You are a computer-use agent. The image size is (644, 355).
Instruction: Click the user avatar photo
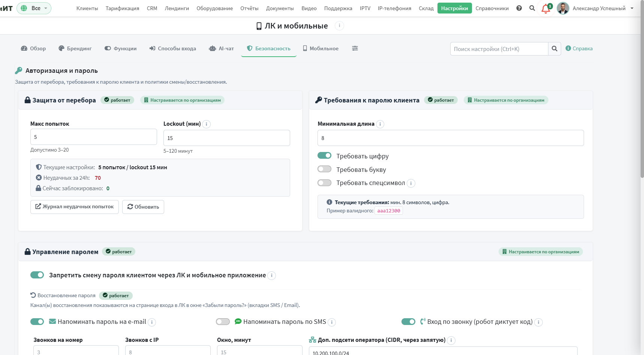coord(563,8)
